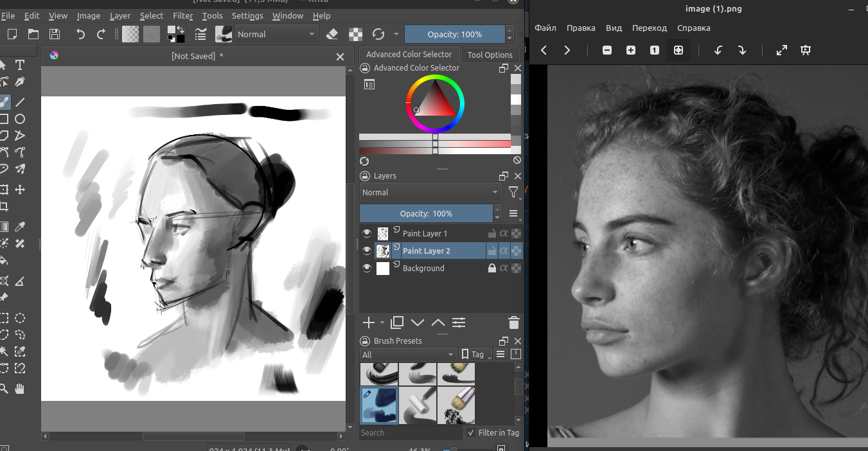868x451 pixels.
Task: Undo the last action in Krita
Action: tap(80, 34)
